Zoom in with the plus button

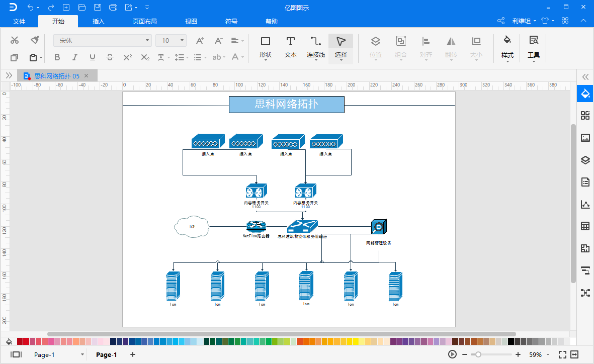coord(518,354)
